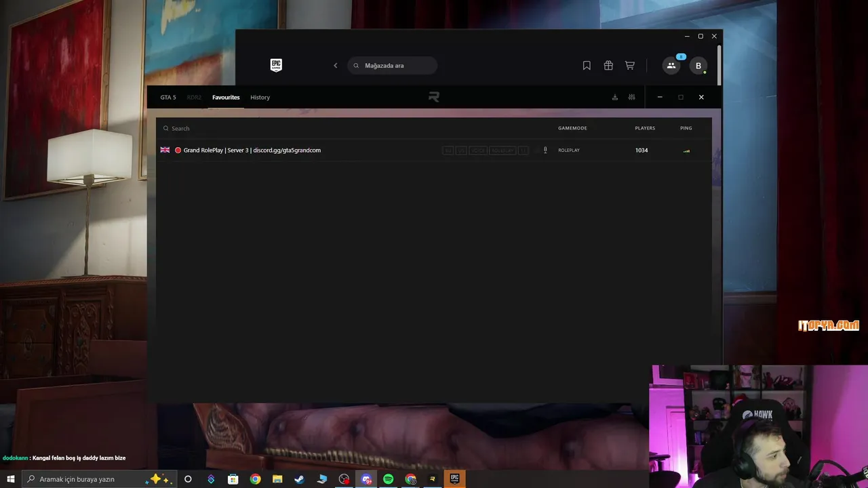Click the VOICE tag on server row

click(x=478, y=150)
